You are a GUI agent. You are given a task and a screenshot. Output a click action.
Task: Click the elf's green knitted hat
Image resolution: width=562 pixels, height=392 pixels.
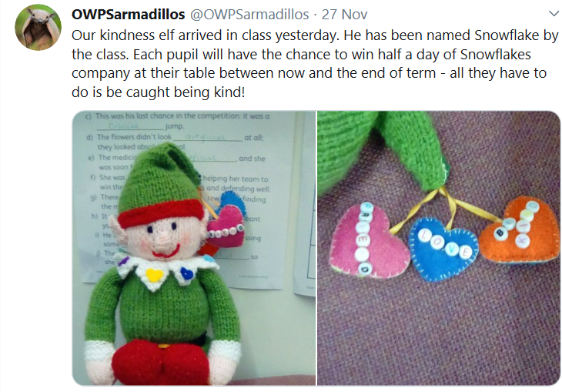click(161, 179)
